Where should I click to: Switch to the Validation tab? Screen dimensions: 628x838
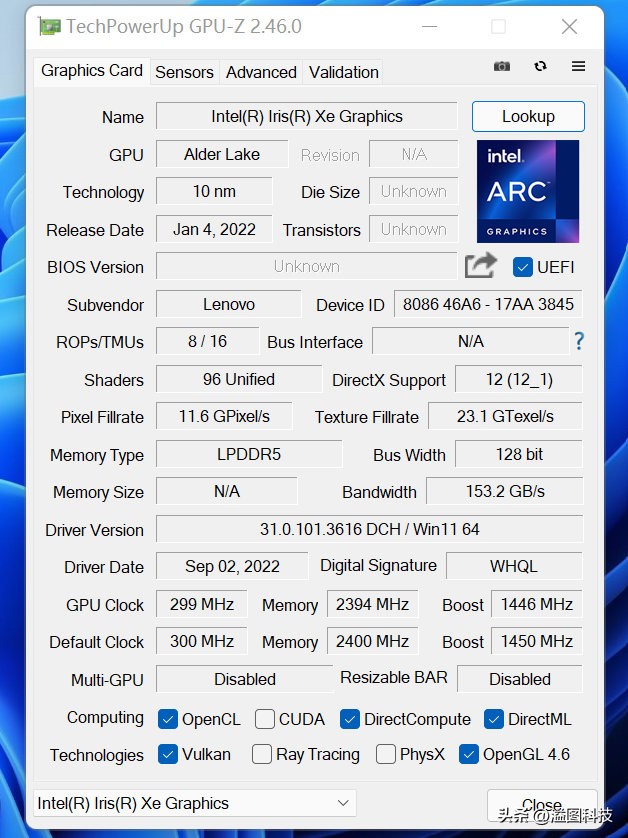pos(344,72)
